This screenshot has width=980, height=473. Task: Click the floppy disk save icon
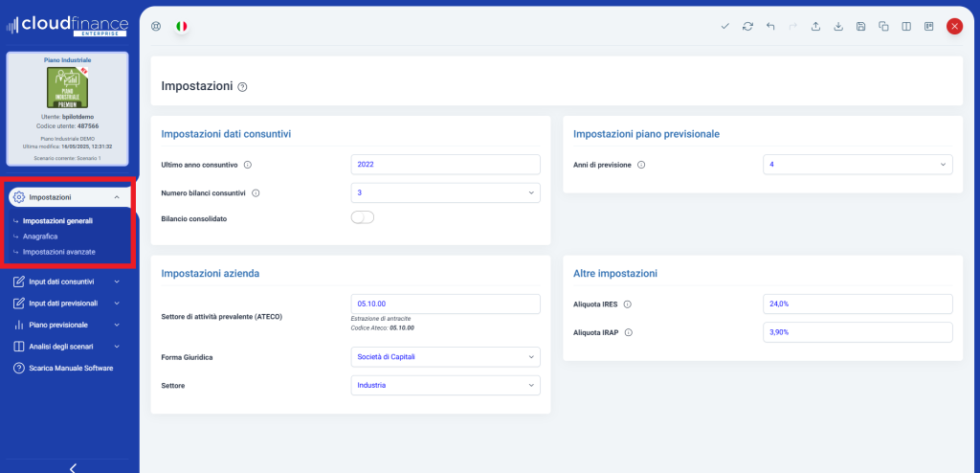click(861, 26)
